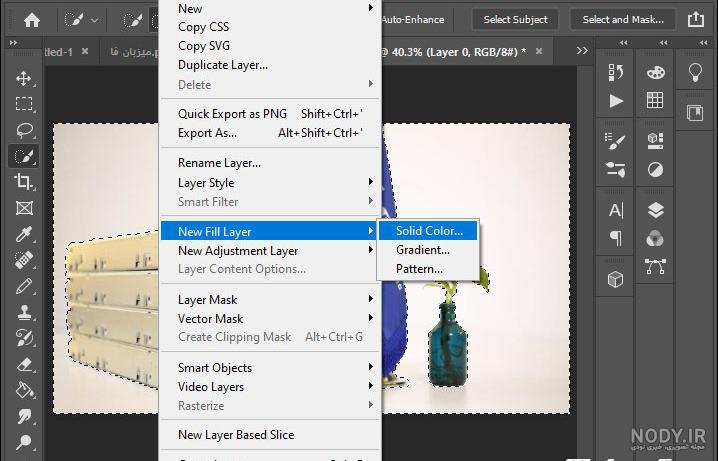Select the Eyedropper tool
The width and height of the screenshot is (718, 461).
coord(24,234)
